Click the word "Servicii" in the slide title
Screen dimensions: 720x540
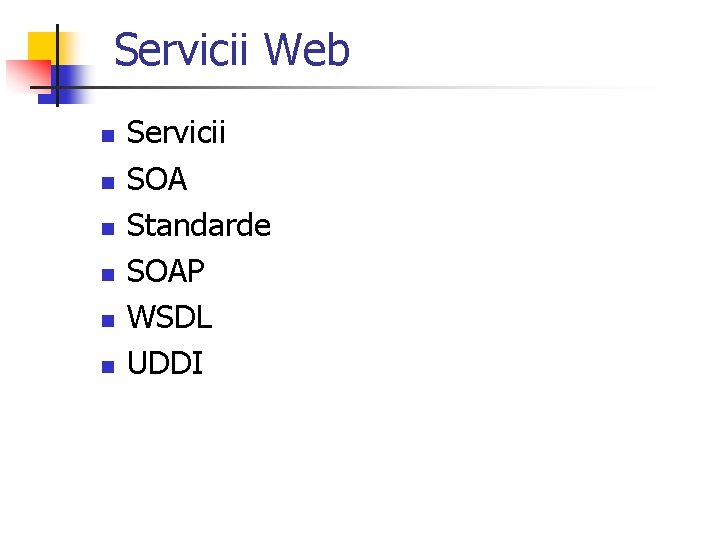(181, 49)
